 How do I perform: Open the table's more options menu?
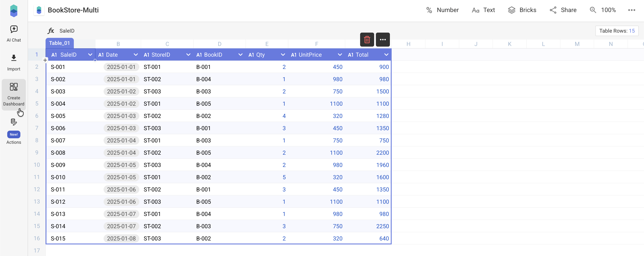[383, 39]
